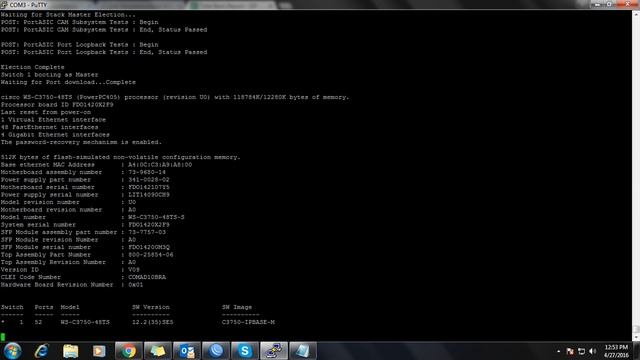640x360 pixels.
Task: Open the clock showing 12:53 PM
Action: [x=617, y=351]
